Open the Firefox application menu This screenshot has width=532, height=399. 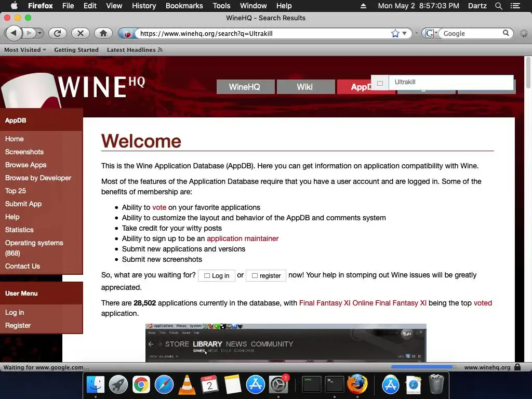click(x=41, y=6)
